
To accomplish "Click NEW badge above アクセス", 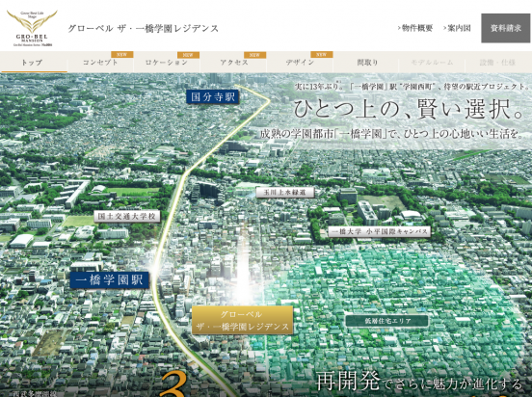I will [x=254, y=55].
